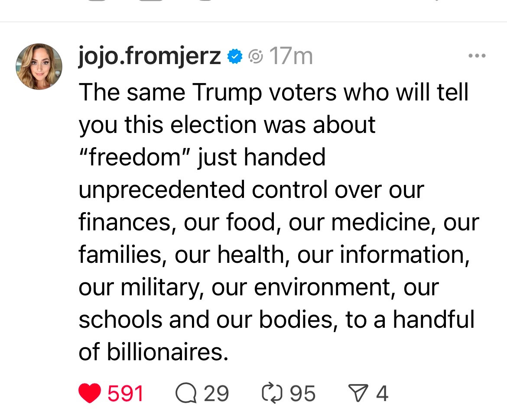Image resolution: width=507 pixels, height=420 pixels.
Task: Like the post with the heart icon
Action: (x=90, y=393)
